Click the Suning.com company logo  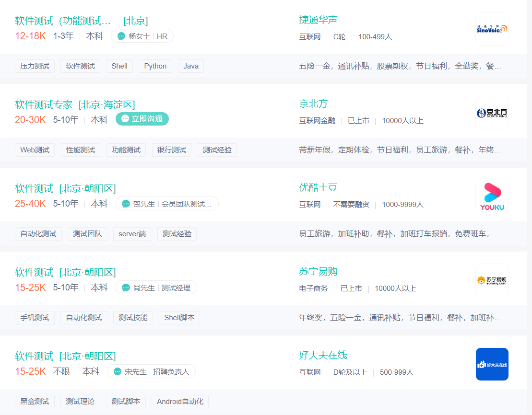coord(492,280)
